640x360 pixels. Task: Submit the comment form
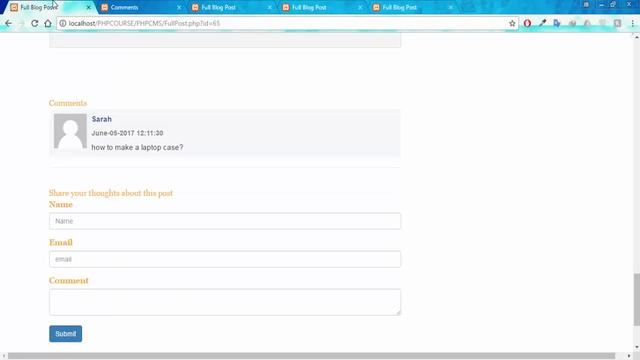pyautogui.click(x=65, y=334)
